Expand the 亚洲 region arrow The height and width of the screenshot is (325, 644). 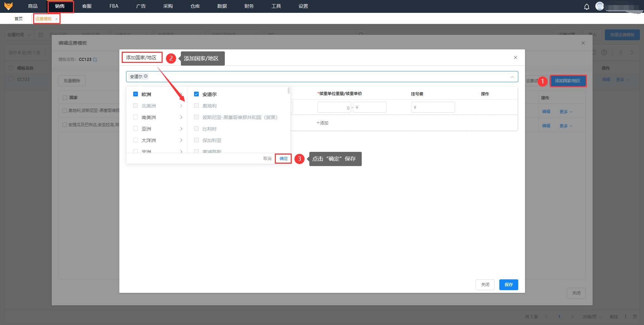pos(181,129)
